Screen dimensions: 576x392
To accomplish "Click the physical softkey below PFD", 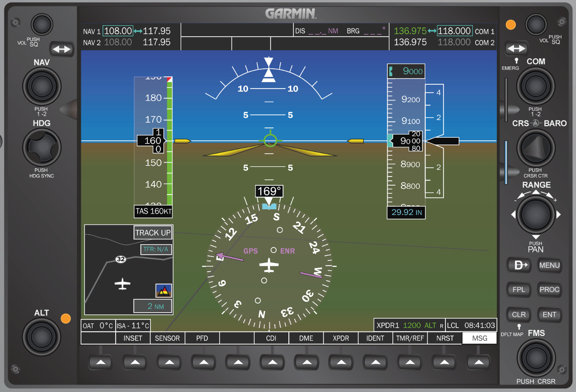I will pyautogui.click(x=204, y=362).
